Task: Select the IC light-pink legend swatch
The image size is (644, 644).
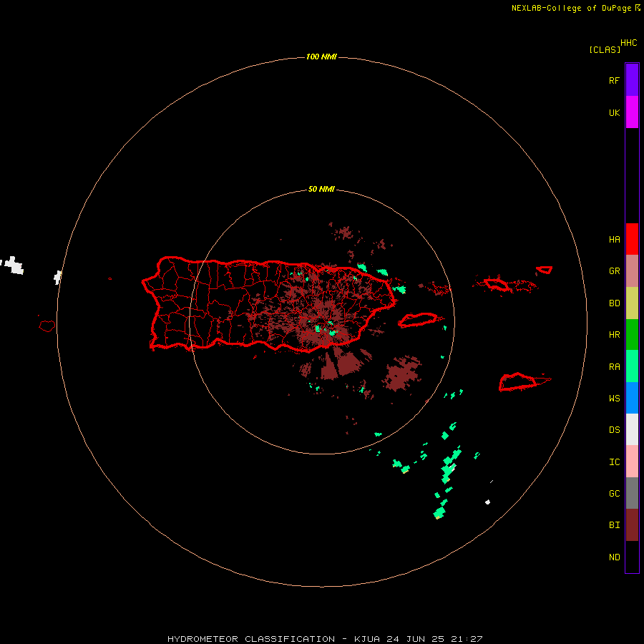Action: [x=632, y=462]
